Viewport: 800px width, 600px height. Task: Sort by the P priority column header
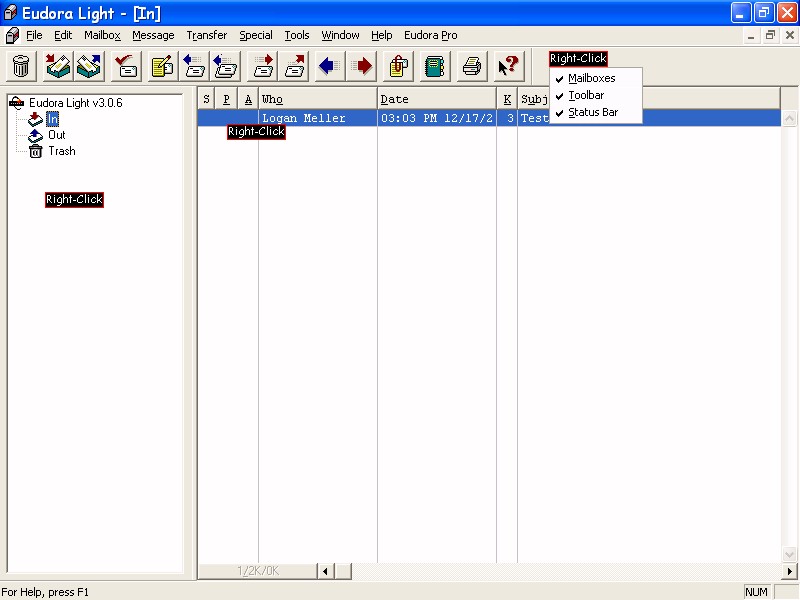[227, 98]
